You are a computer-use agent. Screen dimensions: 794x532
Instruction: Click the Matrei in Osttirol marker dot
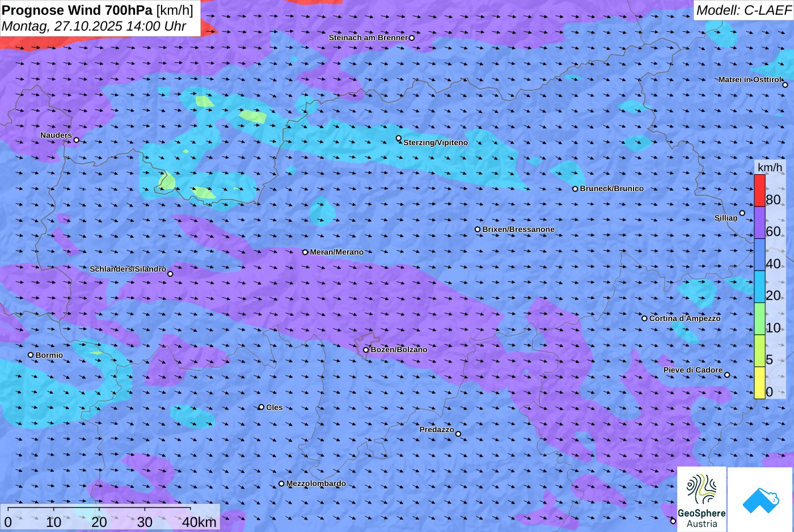click(785, 85)
